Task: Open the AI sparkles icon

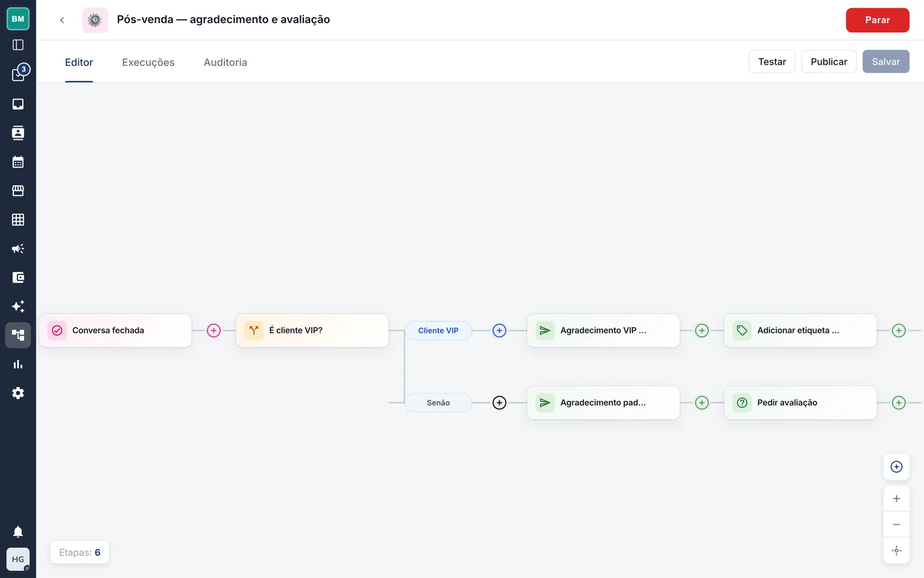Action: pyautogui.click(x=18, y=306)
